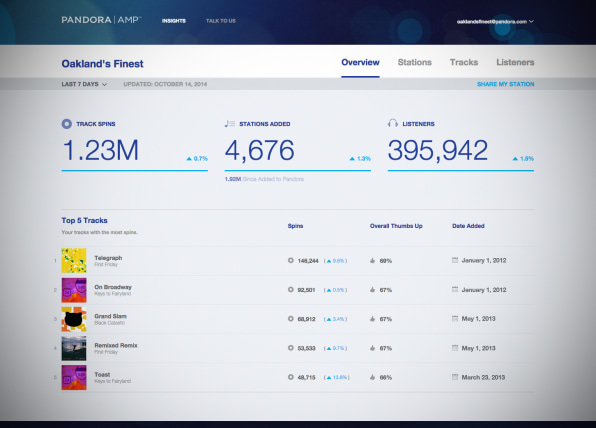Click the calendar icon in Telegraph row
The image size is (596, 428).
[455, 260]
